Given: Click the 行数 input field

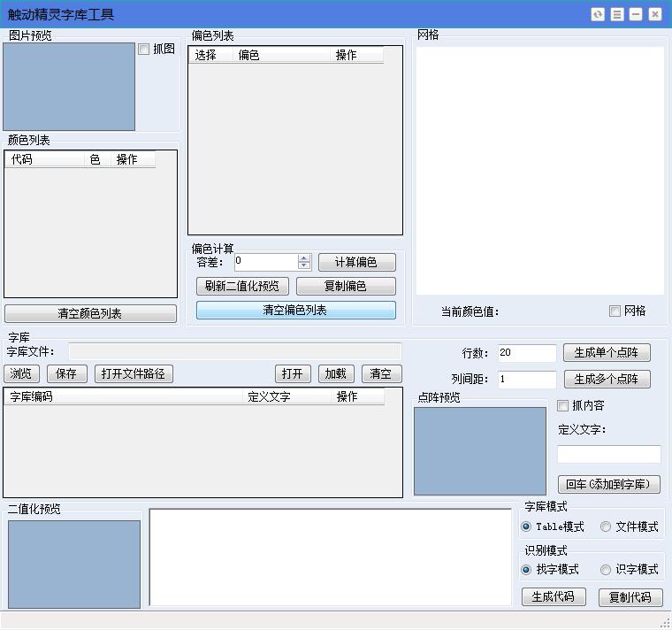Looking at the screenshot, I should tap(527, 353).
